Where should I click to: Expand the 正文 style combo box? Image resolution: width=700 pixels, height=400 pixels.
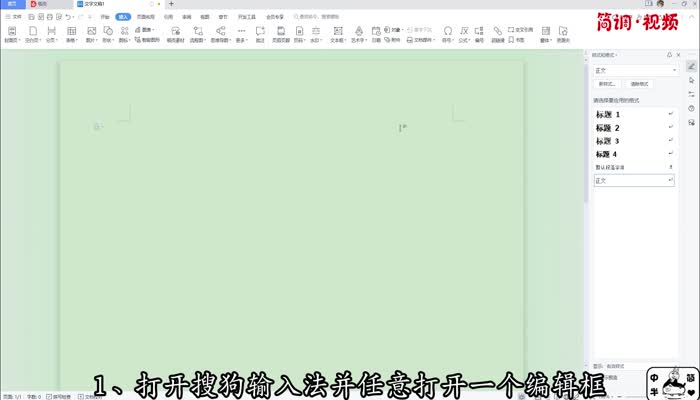tap(676, 70)
